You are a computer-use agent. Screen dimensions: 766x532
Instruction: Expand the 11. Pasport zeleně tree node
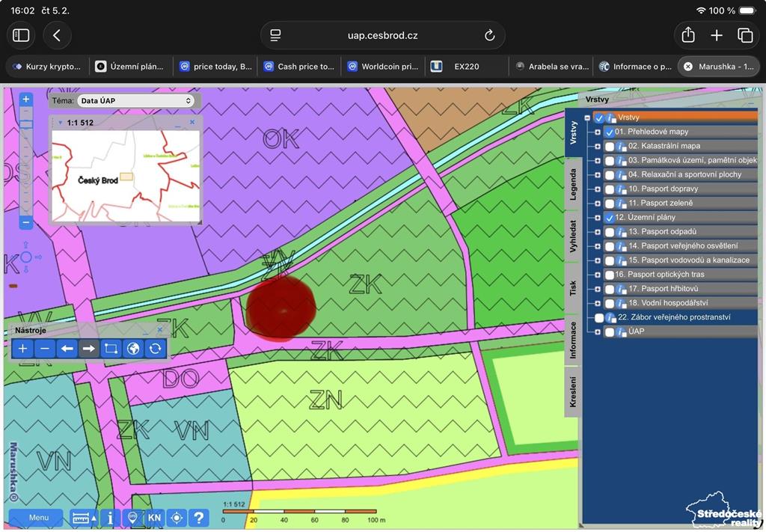(x=597, y=204)
